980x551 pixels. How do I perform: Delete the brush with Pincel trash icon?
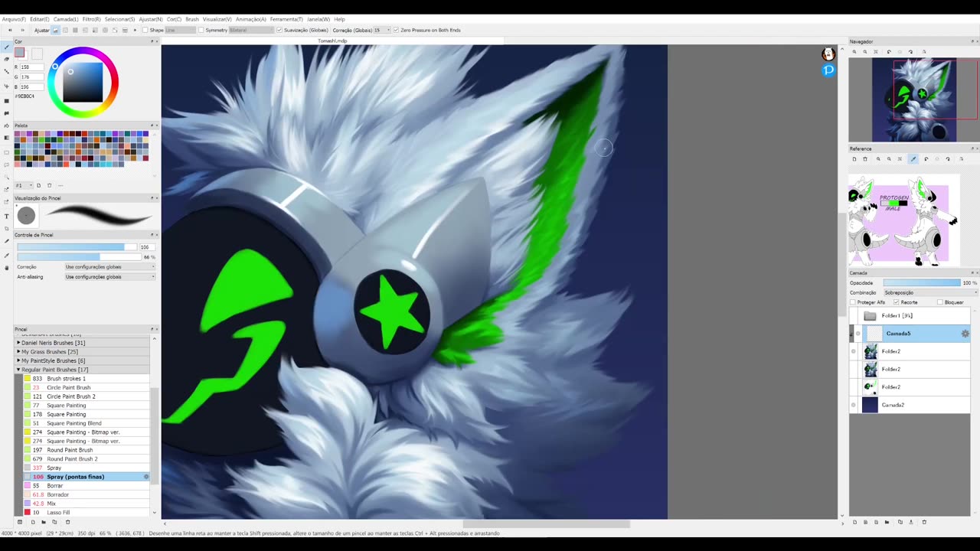tap(67, 522)
